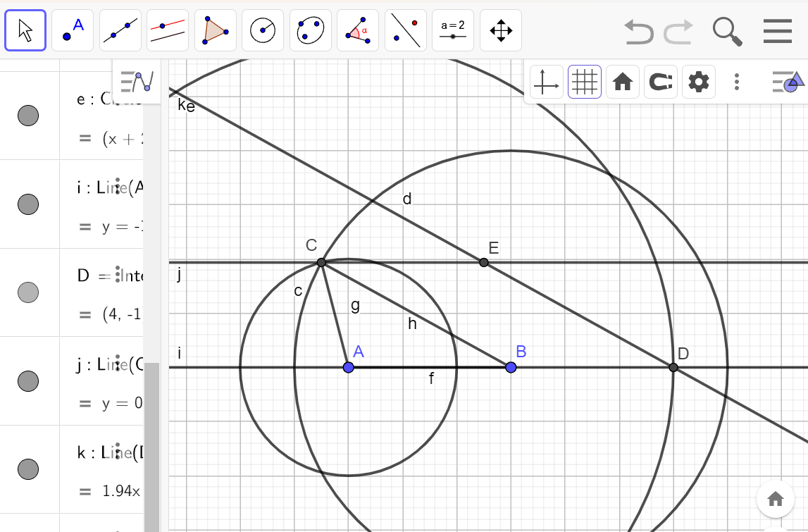Redo the last undone action
The image size is (808, 532).
pyautogui.click(x=678, y=32)
